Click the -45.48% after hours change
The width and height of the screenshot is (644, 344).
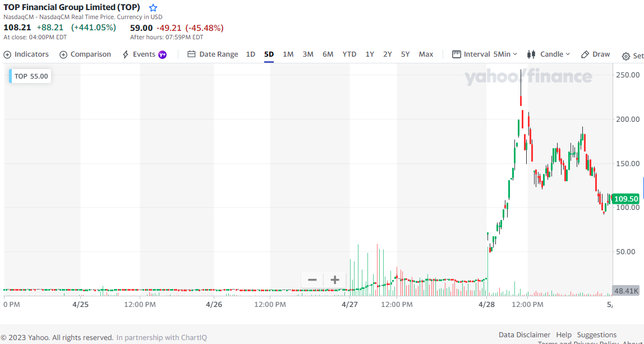205,27
